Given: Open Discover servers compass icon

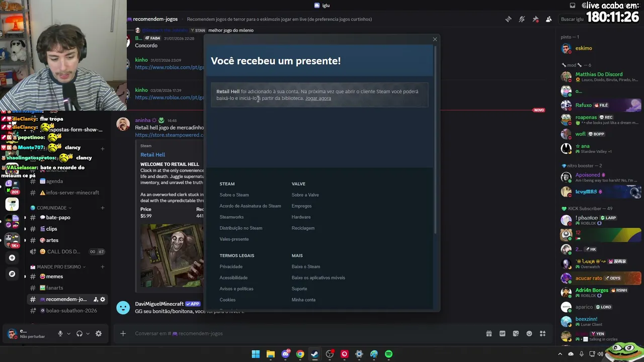Looking at the screenshot, I should (x=12, y=274).
